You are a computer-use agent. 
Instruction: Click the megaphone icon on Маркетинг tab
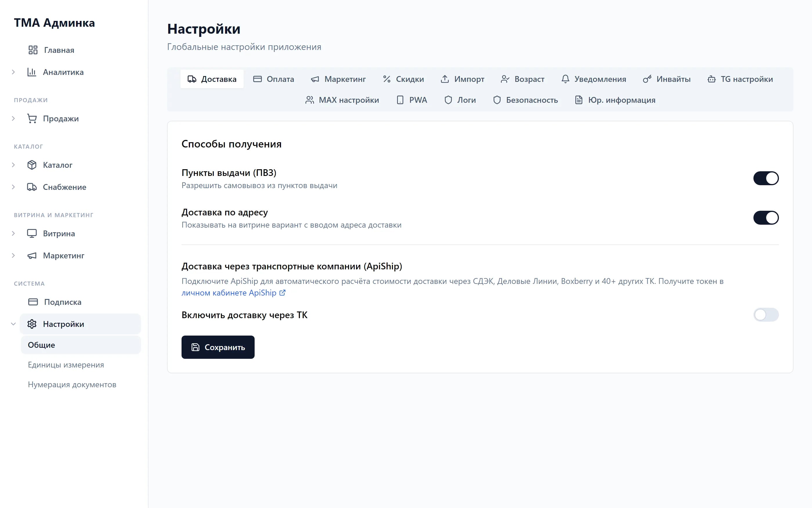[x=315, y=79]
